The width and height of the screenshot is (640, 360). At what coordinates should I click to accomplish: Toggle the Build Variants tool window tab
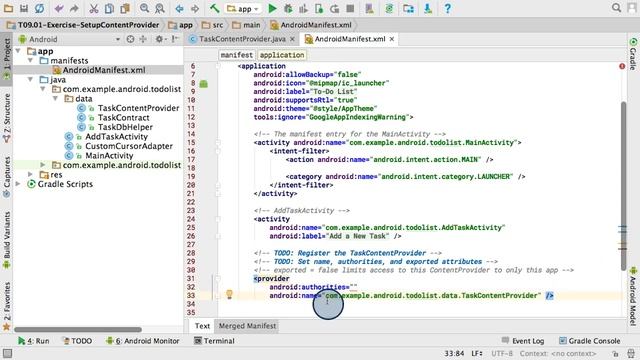pos(7,240)
